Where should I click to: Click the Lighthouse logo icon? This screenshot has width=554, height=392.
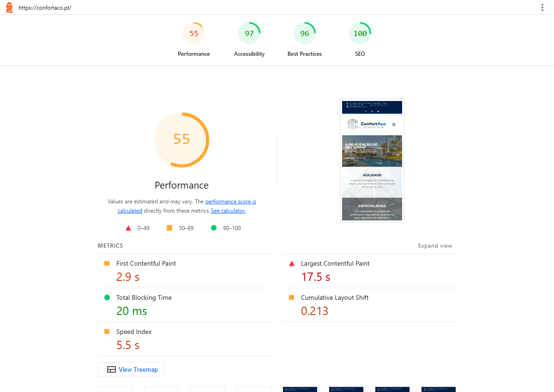[x=9, y=7]
